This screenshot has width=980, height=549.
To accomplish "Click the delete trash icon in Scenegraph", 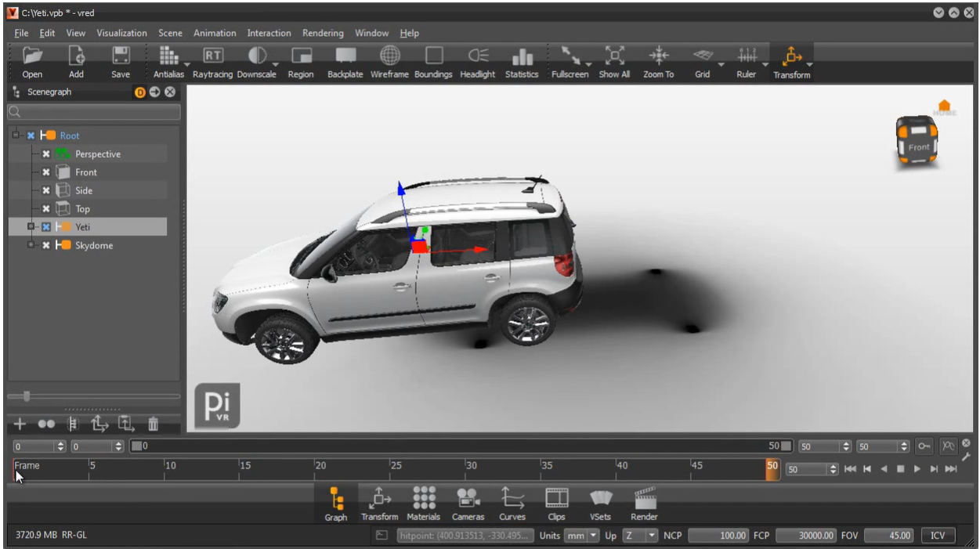I will click(x=154, y=424).
